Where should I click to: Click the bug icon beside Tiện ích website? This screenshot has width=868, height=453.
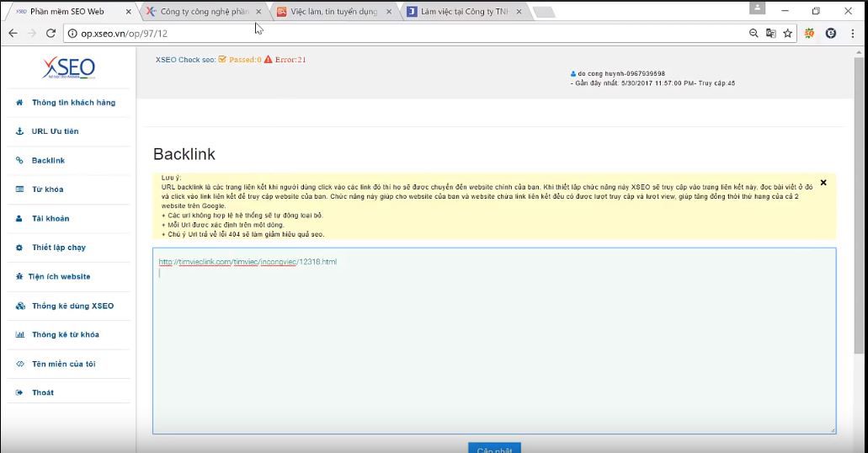coord(19,276)
